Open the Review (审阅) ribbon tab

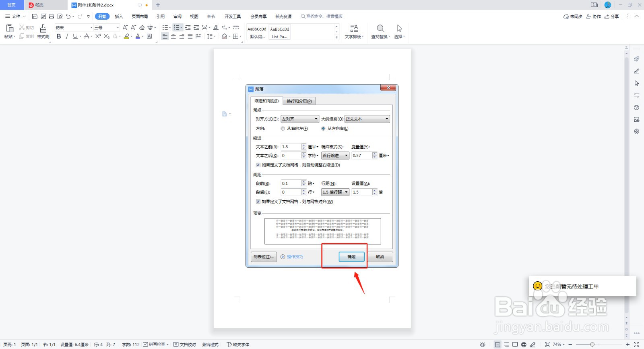[x=178, y=17]
